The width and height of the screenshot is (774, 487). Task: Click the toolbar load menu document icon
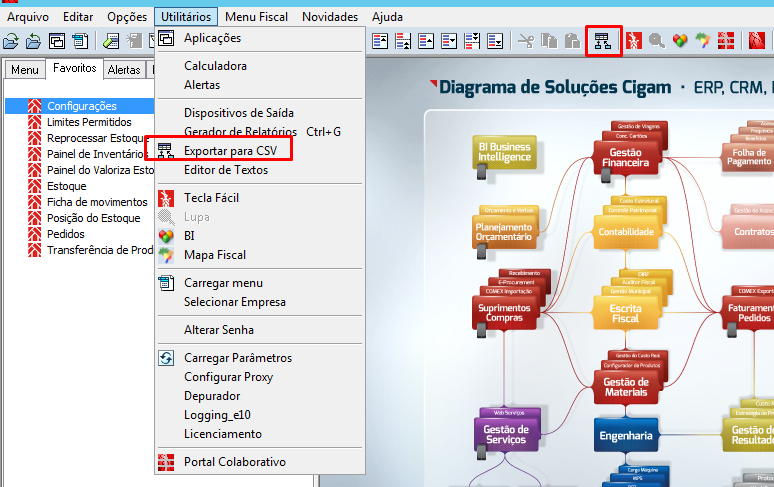tap(79, 41)
